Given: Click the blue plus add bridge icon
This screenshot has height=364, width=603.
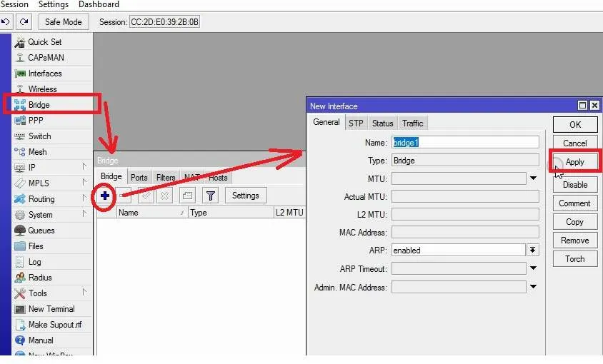Looking at the screenshot, I should coord(105,195).
